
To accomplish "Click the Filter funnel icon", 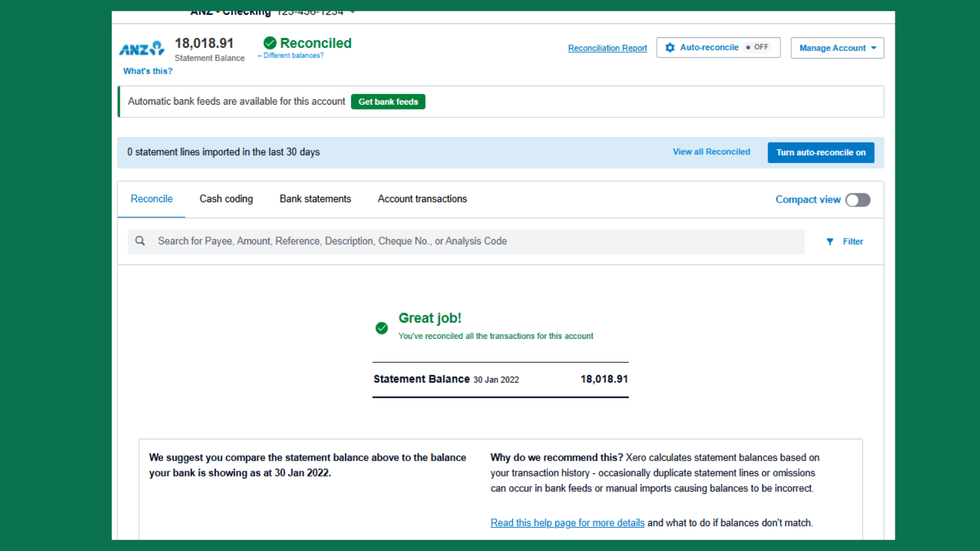I will 830,242.
